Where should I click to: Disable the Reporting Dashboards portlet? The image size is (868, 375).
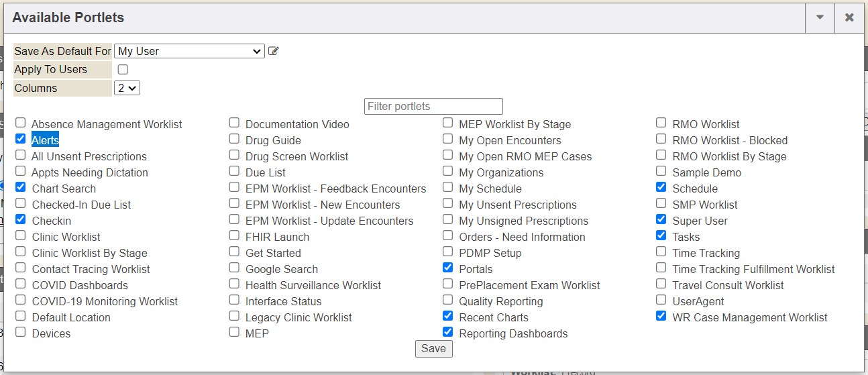[448, 332]
